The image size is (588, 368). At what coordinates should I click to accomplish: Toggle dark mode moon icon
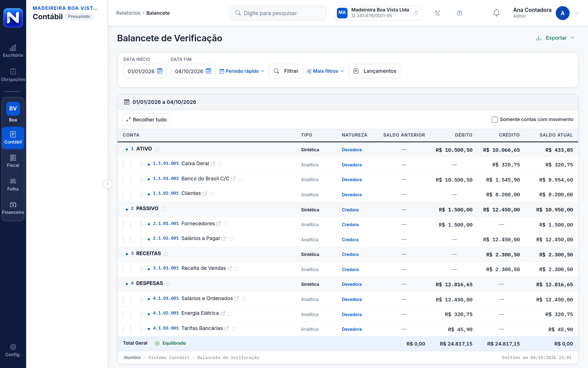tap(437, 13)
